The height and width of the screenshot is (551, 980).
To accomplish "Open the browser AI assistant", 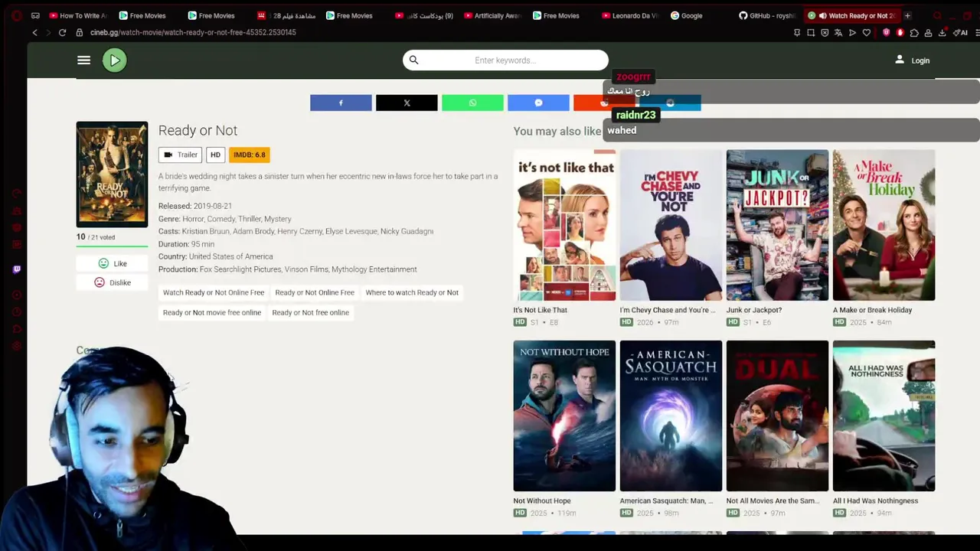I will click(x=962, y=32).
